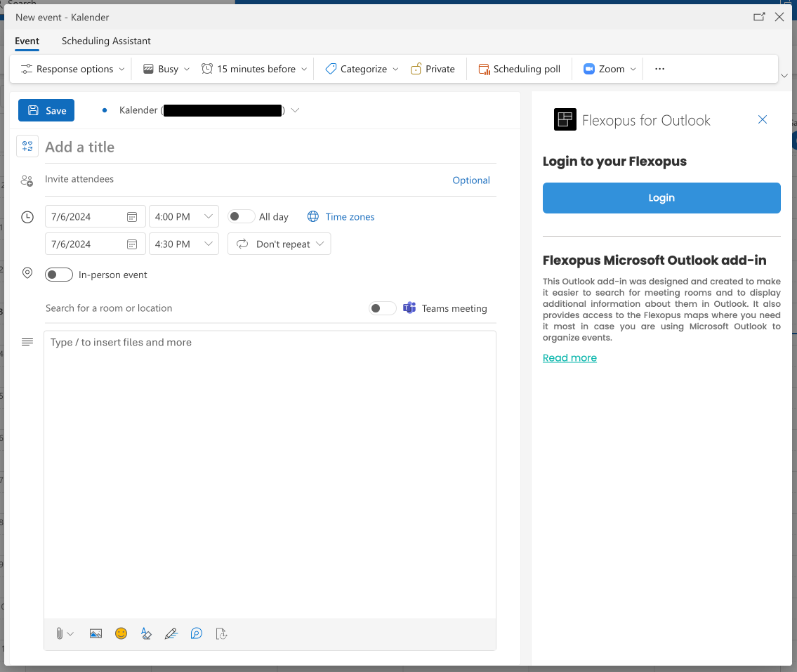Viewport: 797px width, 672px height.
Task: Click the Scheduling poll toolbar icon
Action: [484, 69]
